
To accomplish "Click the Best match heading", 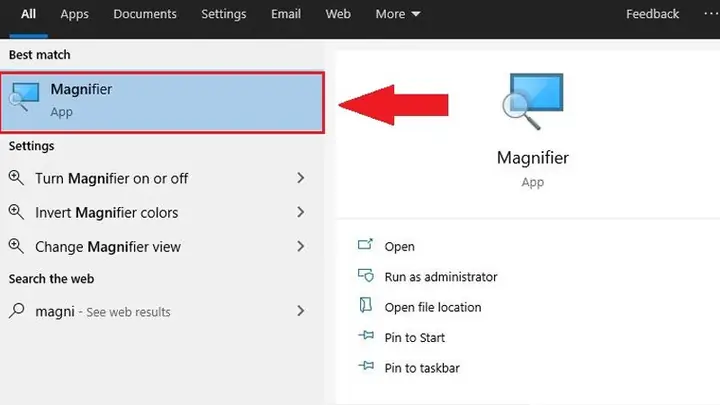I will point(39,55).
